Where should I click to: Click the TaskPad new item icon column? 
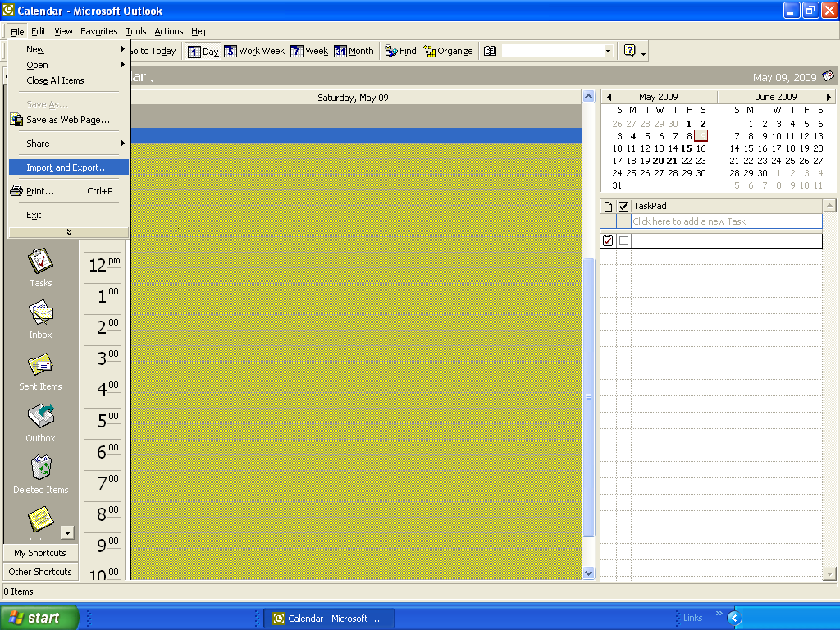pyautogui.click(x=608, y=206)
